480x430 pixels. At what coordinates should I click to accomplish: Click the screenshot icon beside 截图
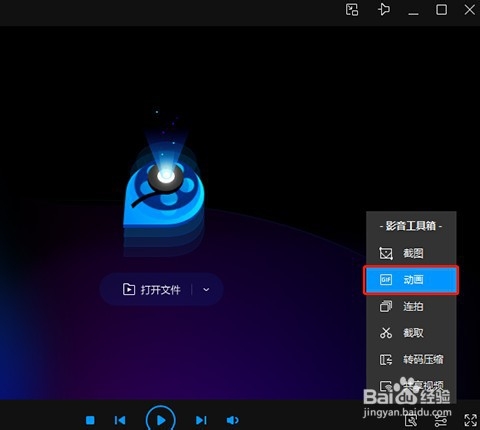point(386,253)
